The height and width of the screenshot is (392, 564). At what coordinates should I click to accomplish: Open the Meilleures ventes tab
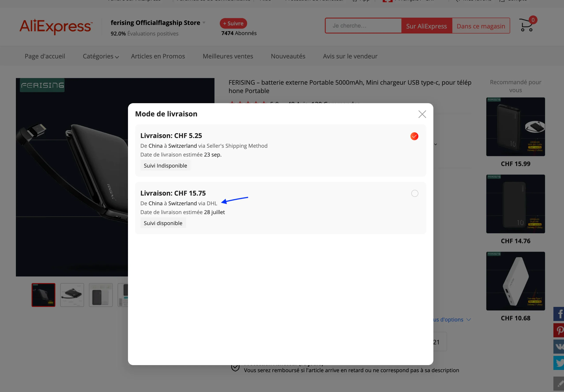point(228,56)
